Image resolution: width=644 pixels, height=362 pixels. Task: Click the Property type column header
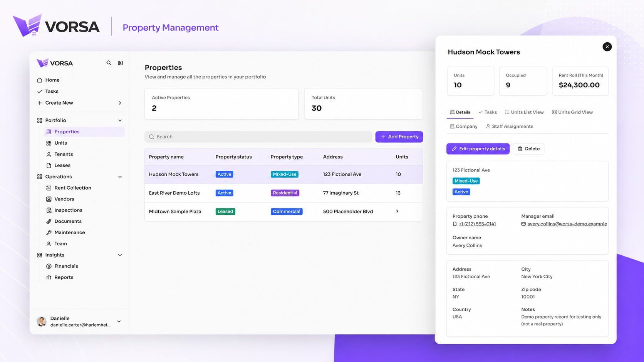287,157
